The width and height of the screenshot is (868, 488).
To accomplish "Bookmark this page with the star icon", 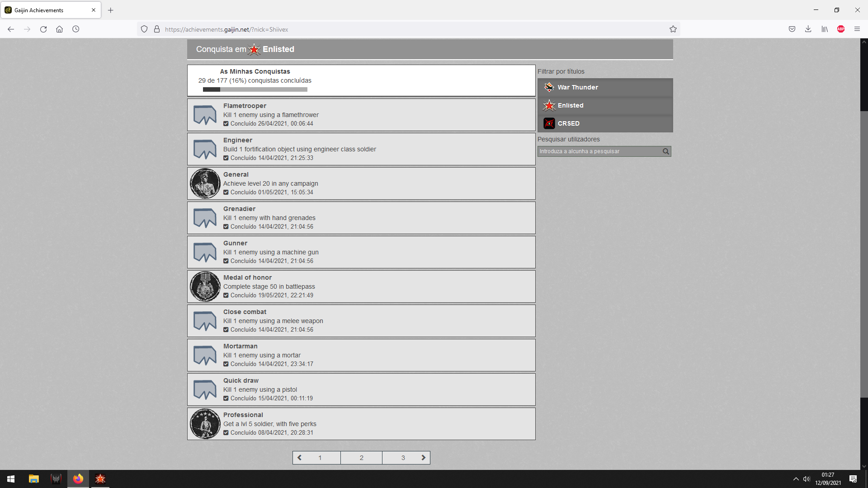I will [x=673, y=29].
